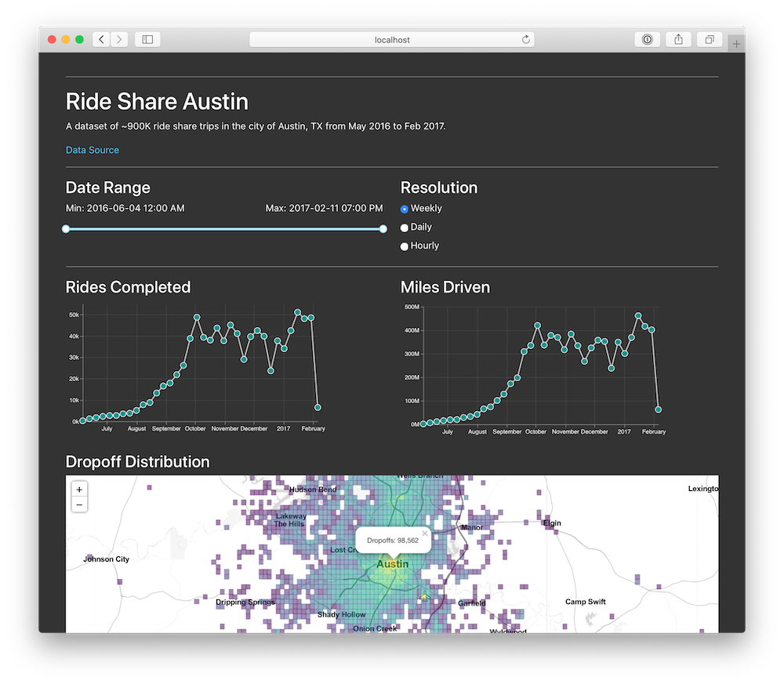Screen dimensions: 784x684
Task: Click the map zoom-in plus icon
Action: 78,489
